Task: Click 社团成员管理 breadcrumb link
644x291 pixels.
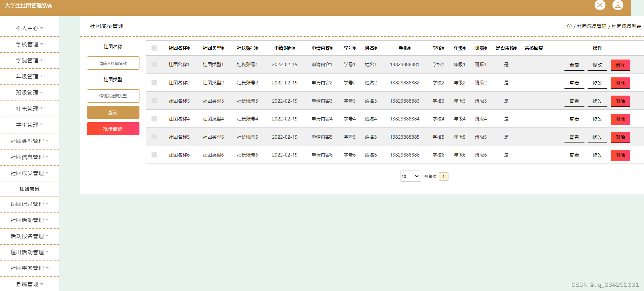Action: [x=592, y=26]
